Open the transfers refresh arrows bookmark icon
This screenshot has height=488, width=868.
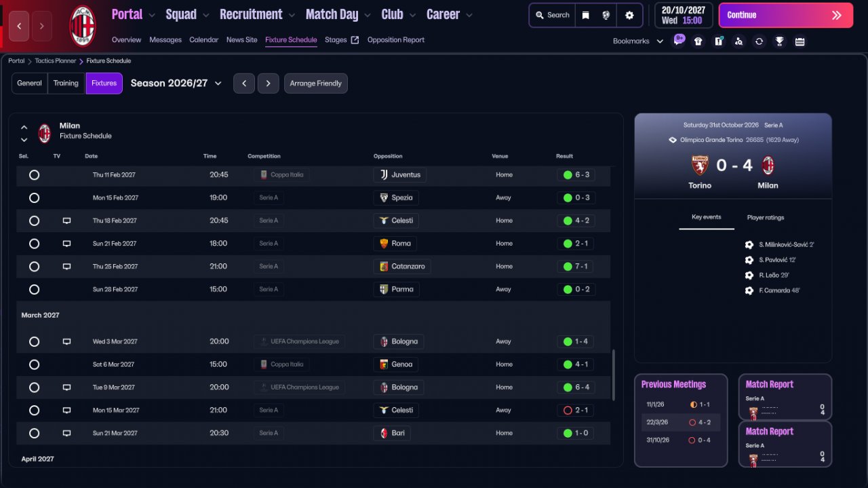point(759,41)
